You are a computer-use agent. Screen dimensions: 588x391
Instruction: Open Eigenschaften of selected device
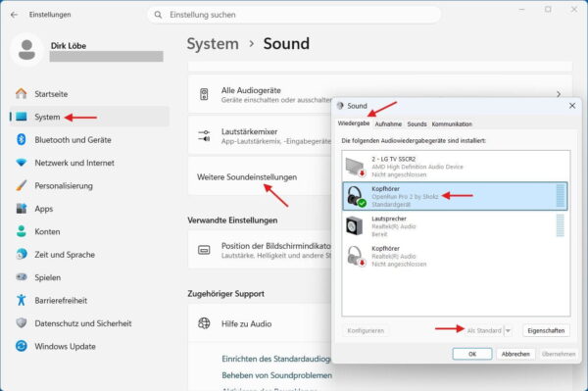coord(546,330)
